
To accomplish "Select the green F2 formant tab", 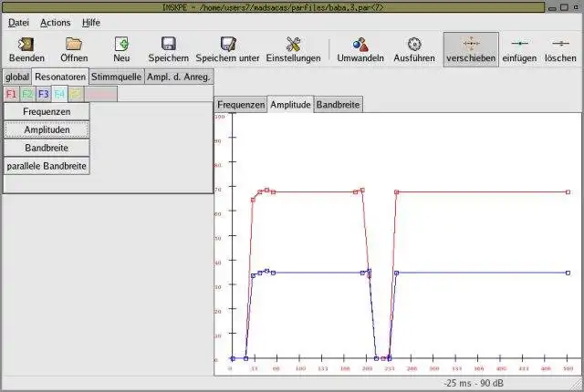I will 27,94.
